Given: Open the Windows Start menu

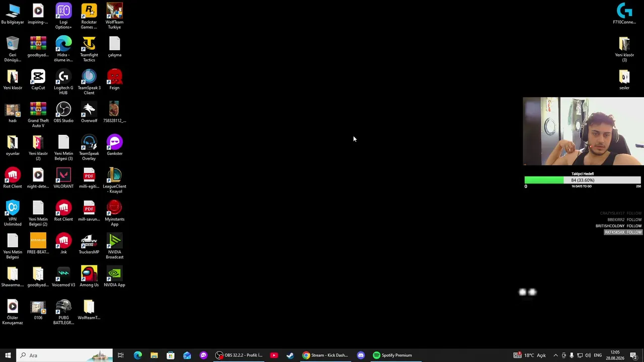Looking at the screenshot, I should coord(8,355).
